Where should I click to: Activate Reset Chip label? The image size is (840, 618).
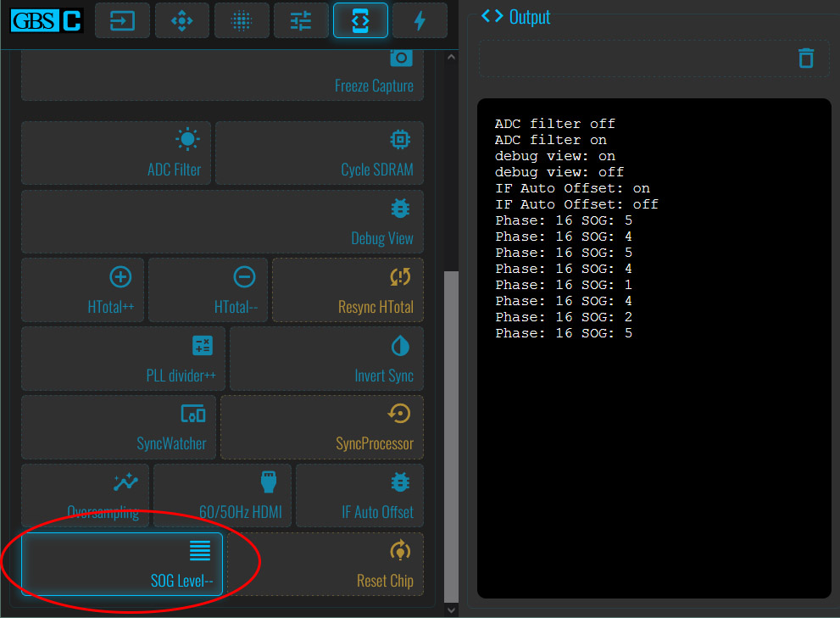(385, 581)
